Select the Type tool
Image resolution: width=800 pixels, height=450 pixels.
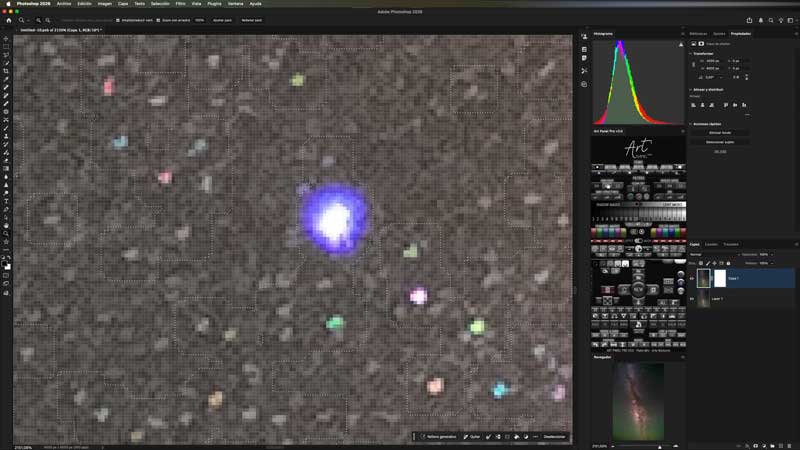pos(6,201)
